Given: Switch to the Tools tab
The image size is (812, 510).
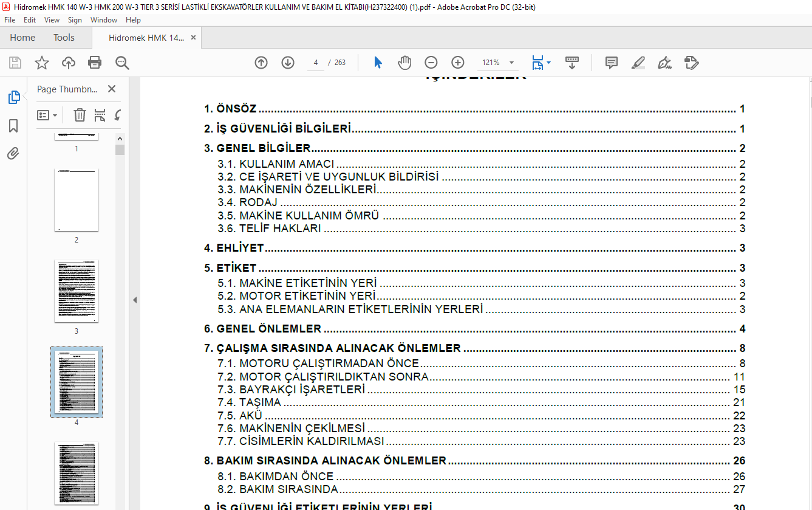Looking at the screenshot, I should pos(64,38).
